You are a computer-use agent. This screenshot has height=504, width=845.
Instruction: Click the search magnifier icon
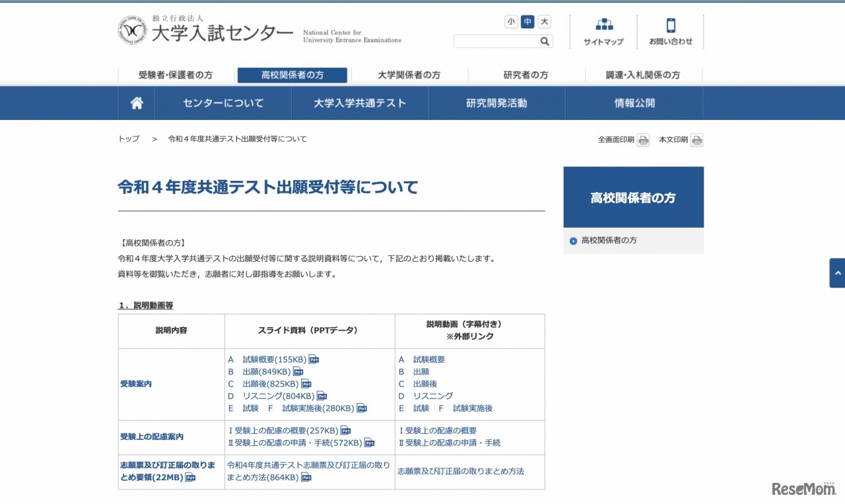coord(545,41)
